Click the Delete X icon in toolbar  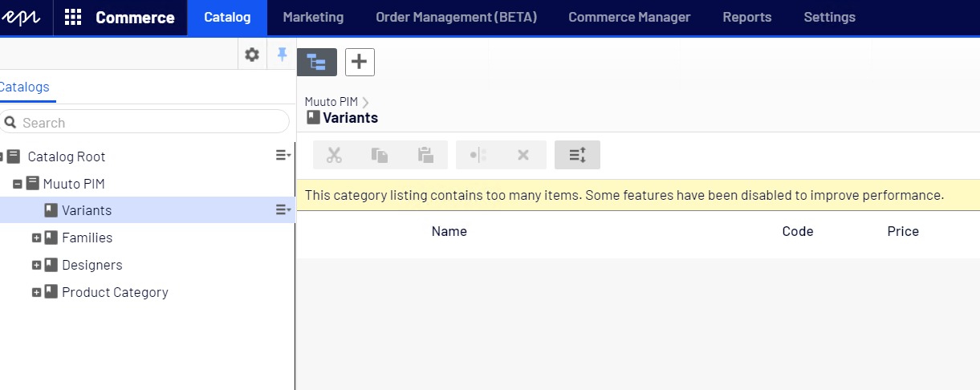pyautogui.click(x=523, y=155)
